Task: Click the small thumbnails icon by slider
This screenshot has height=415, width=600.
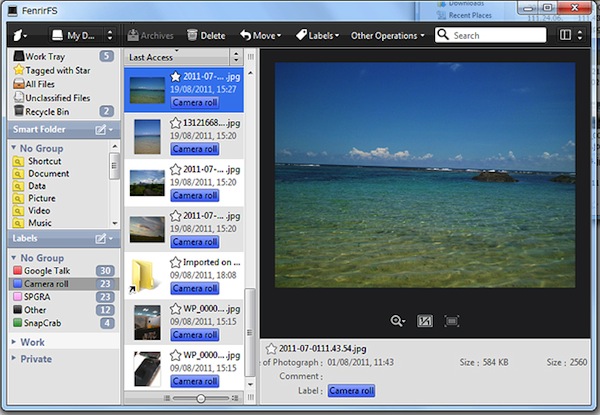Action: tap(167, 398)
